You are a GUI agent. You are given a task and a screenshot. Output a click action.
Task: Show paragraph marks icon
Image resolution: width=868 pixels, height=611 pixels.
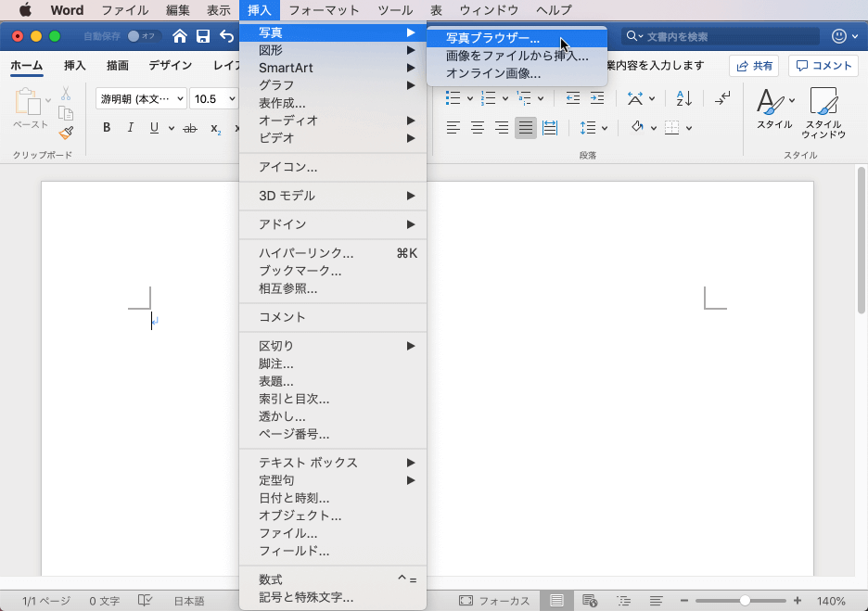pos(721,98)
